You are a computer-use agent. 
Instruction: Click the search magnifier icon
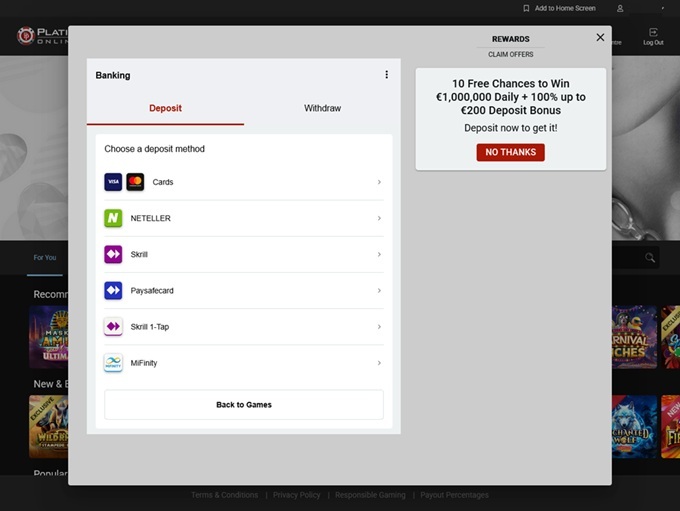tap(650, 258)
